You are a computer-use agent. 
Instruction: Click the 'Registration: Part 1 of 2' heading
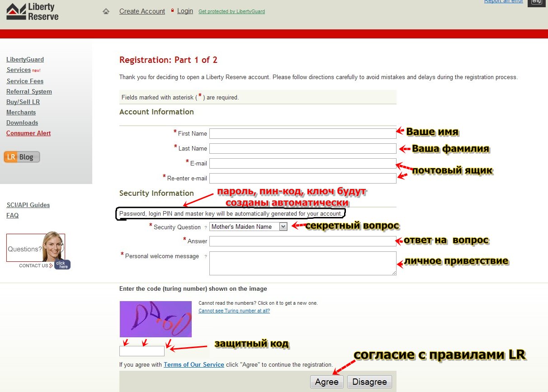168,60
